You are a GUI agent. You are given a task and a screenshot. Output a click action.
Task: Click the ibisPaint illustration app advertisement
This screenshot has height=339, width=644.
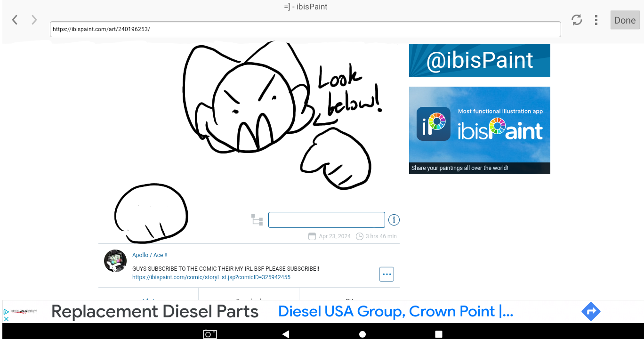479,130
